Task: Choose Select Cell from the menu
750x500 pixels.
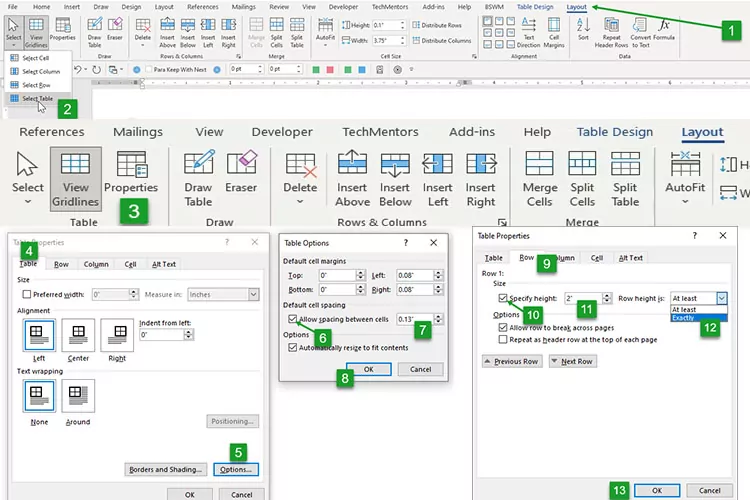Action: coord(35,58)
